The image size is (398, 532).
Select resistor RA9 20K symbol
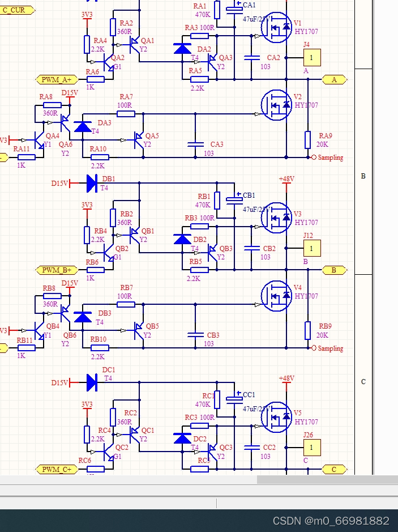coord(307,140)
